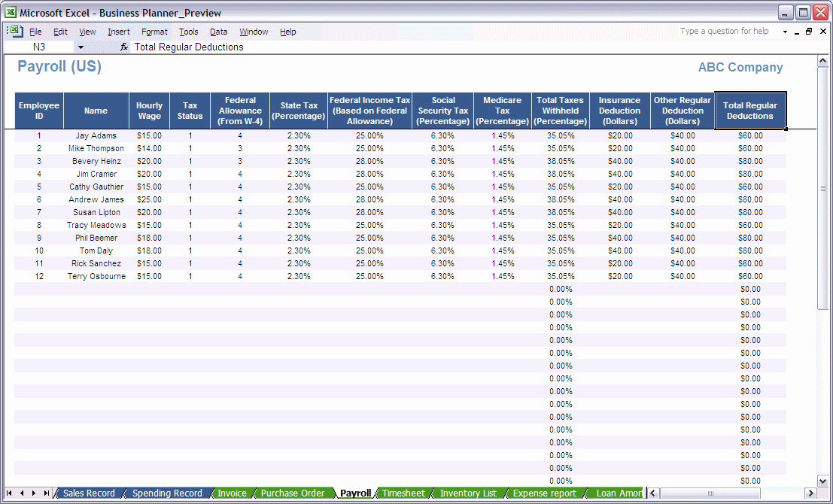
Task: Switch to the Timesheet sheet tab
Action: [x=403, y=493]
